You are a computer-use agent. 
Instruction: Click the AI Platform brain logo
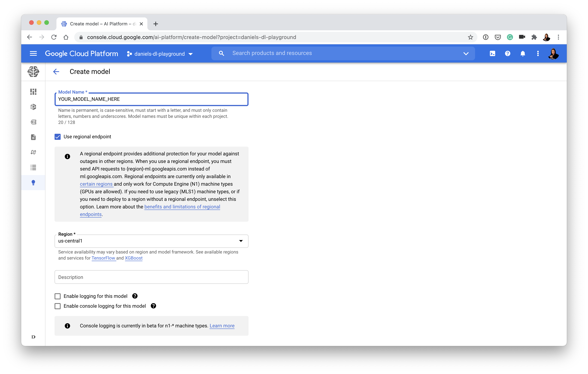pyautogui.click(x=33, y=72)
